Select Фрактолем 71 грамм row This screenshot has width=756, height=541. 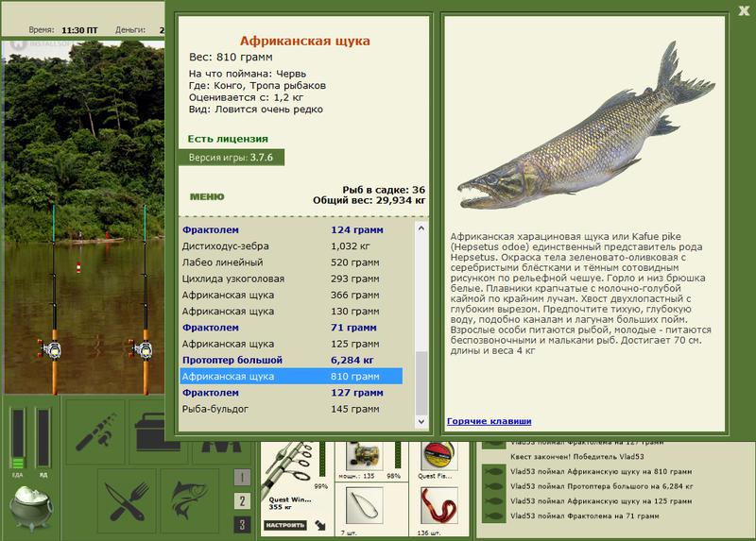click(x=291, y=328)
